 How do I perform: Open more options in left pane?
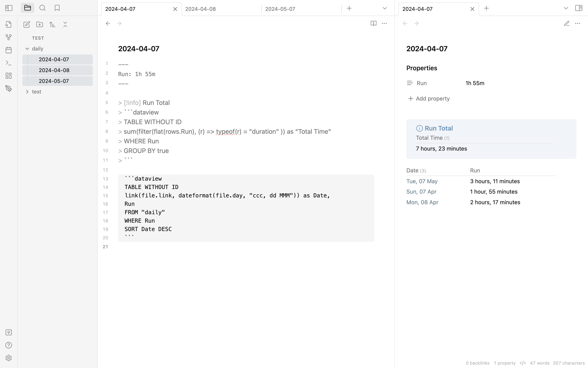[384, 24]
